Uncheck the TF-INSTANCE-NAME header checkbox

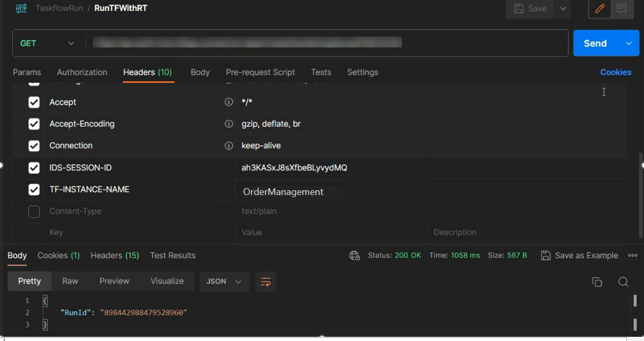point(34,190)
